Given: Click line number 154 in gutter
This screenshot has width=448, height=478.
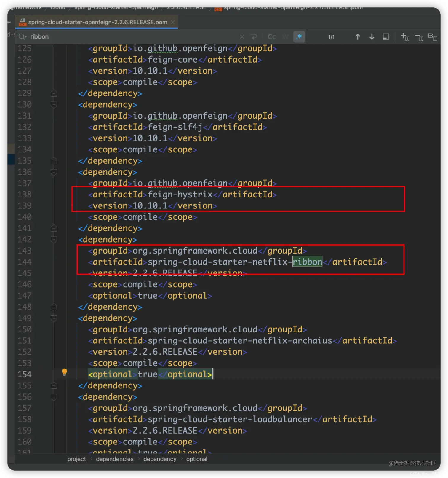Looking at the screenshot, I should 24,375.
